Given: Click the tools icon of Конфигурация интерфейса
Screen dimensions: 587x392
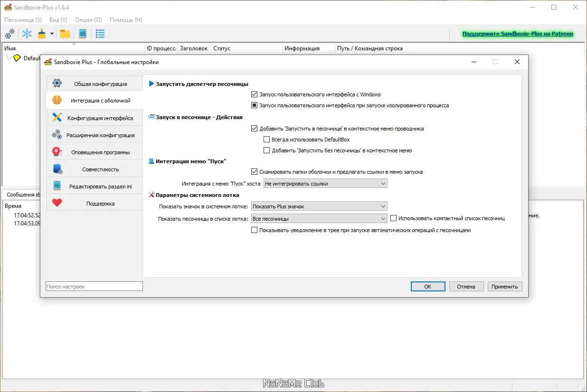Looking at the screenshot, I should [57, 118].
